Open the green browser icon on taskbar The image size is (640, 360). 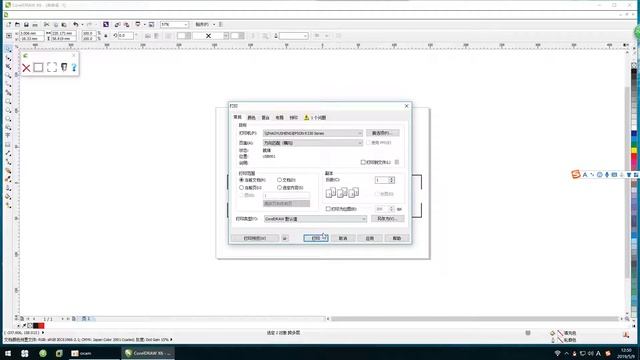point(43,353)
